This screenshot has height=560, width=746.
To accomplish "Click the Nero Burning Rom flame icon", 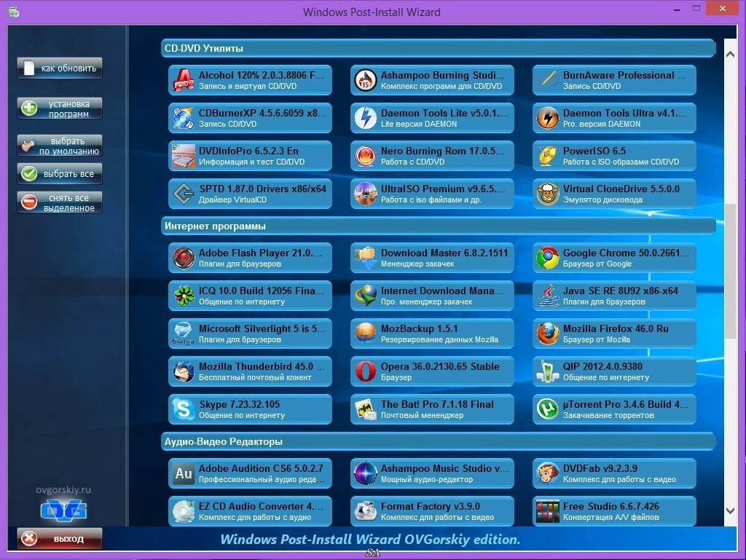I will coord(366,156).
